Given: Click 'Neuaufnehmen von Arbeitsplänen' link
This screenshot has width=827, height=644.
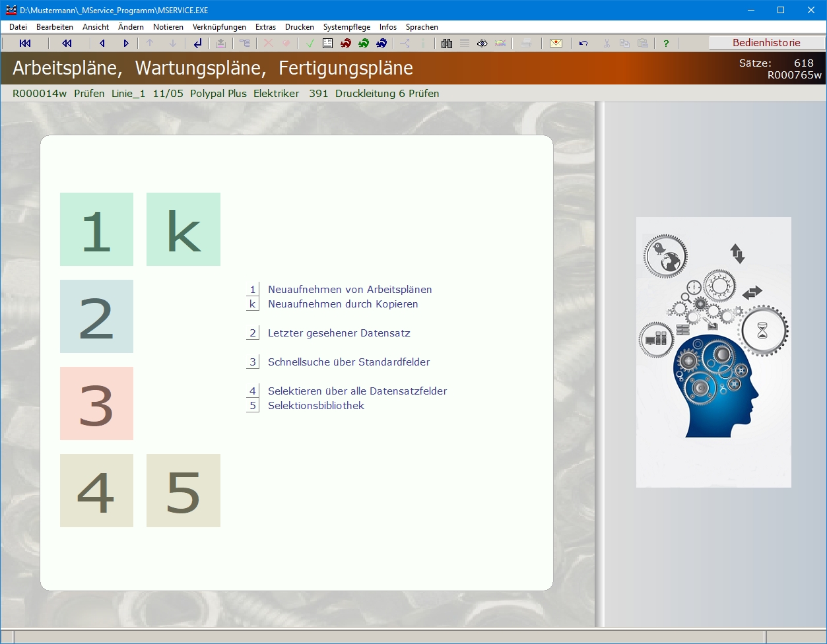Looking at the screenshot, I should 350,290.
